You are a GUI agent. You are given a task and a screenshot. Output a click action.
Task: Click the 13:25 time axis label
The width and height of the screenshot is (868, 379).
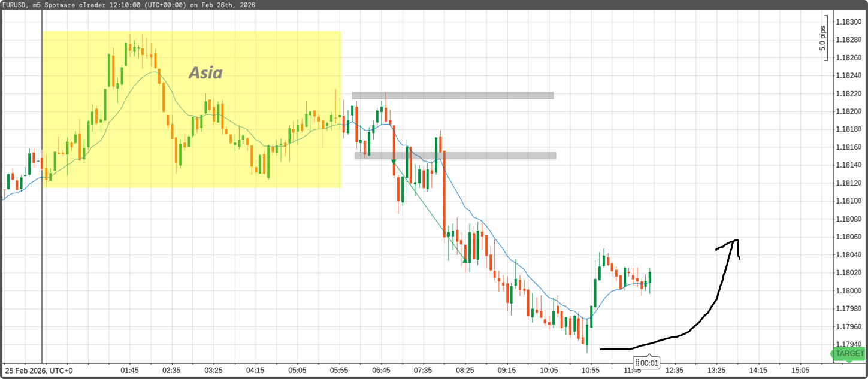[x=716, y=371]
